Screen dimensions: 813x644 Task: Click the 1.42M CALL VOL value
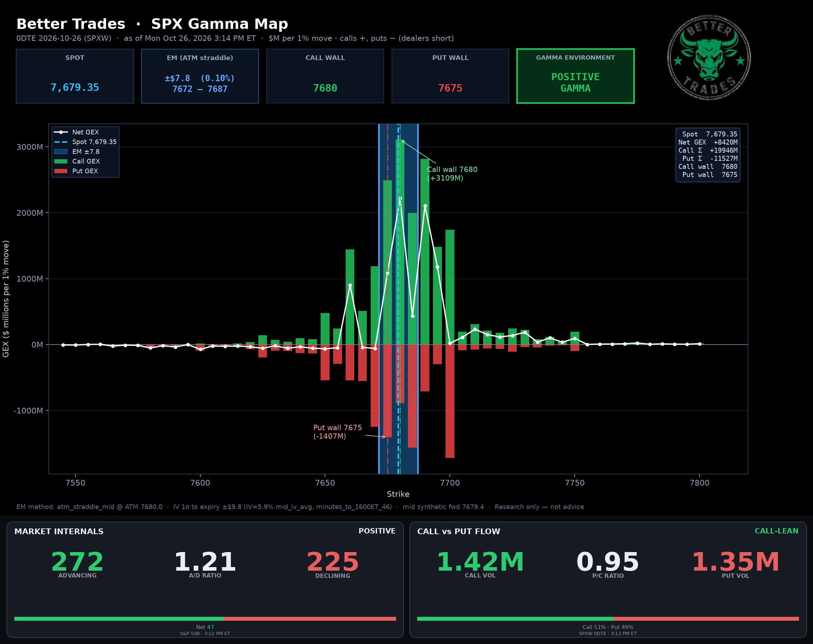coord(480,562)
